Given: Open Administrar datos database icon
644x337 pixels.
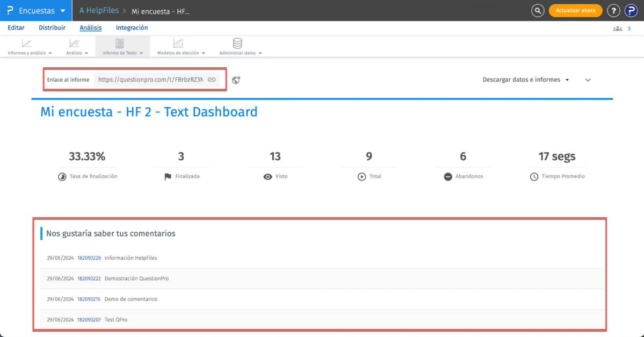Looking at the screenshot, I should (237, 44).
